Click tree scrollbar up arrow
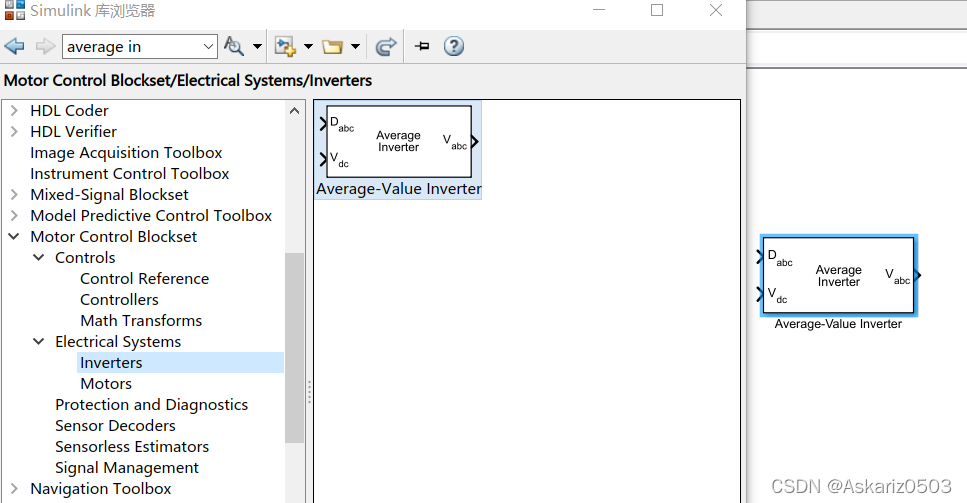This screenshot has width=967, height=503. [x=294, y=111]
